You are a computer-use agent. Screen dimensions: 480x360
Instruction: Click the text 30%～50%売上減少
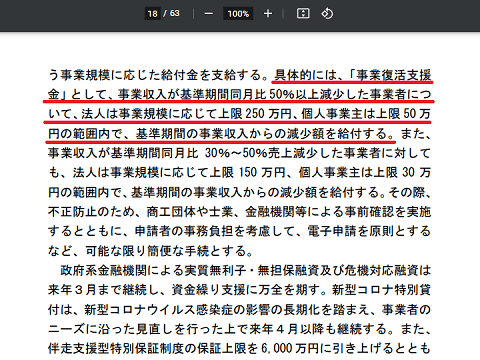point(261,153)
